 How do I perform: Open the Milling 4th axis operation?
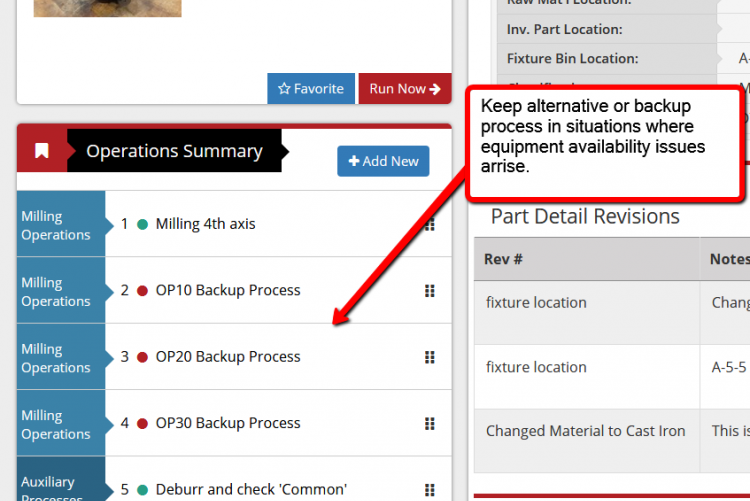click(206, 224)
